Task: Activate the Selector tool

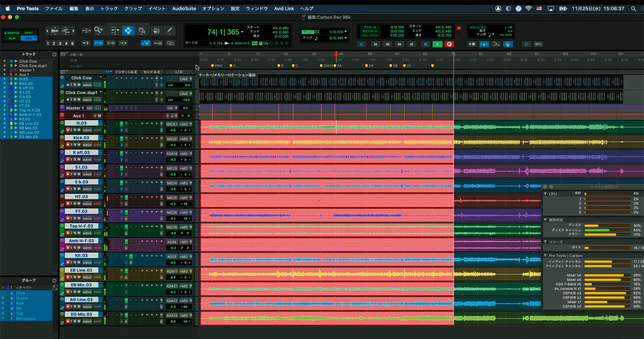Action: (128, 31)
